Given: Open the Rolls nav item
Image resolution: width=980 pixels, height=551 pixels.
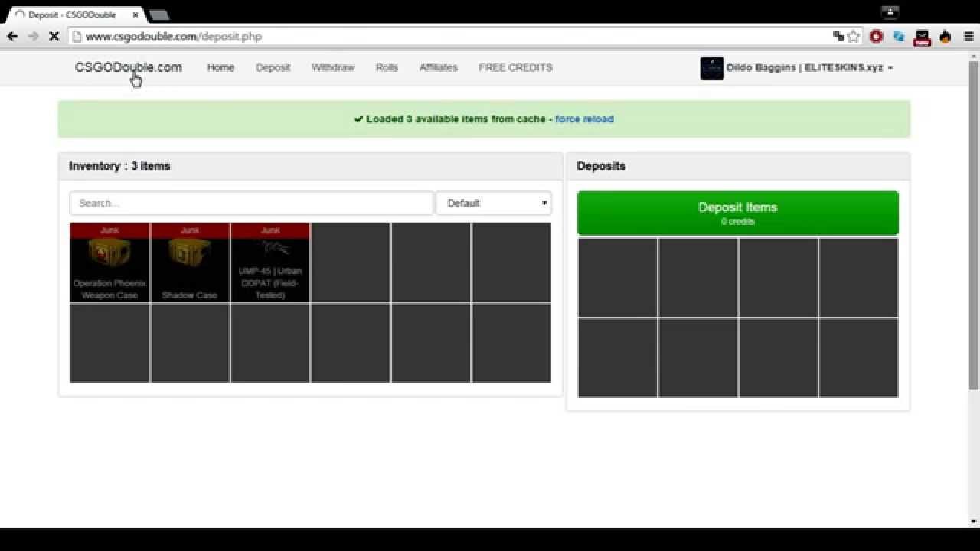Looking at the screenshot, I should (387, 67).
